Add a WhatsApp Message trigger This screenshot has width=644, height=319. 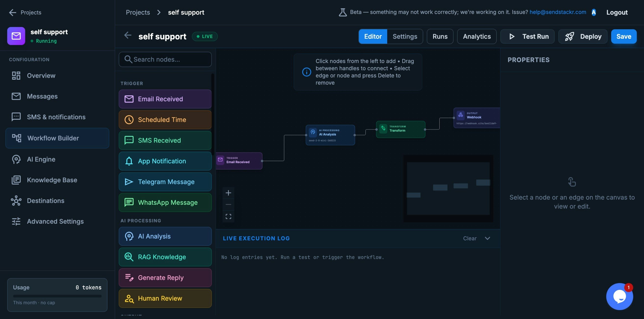tap(165, 202)
